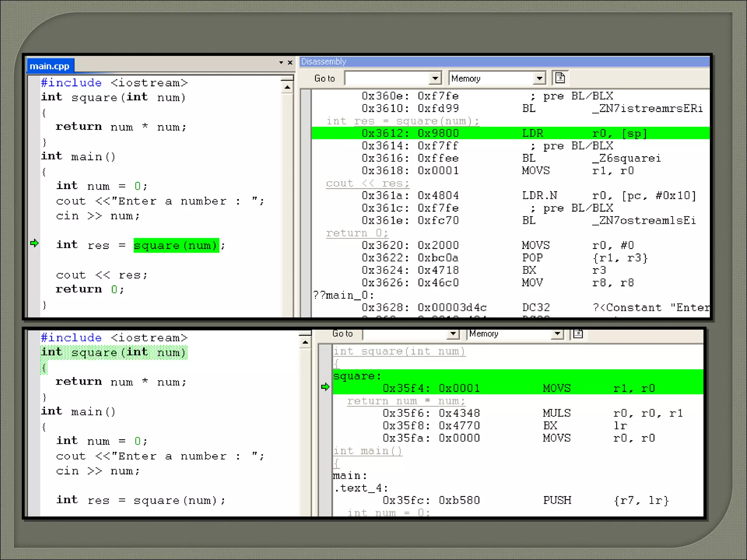Open the editor window list drop-down arrow

click(x=281, y=63)
